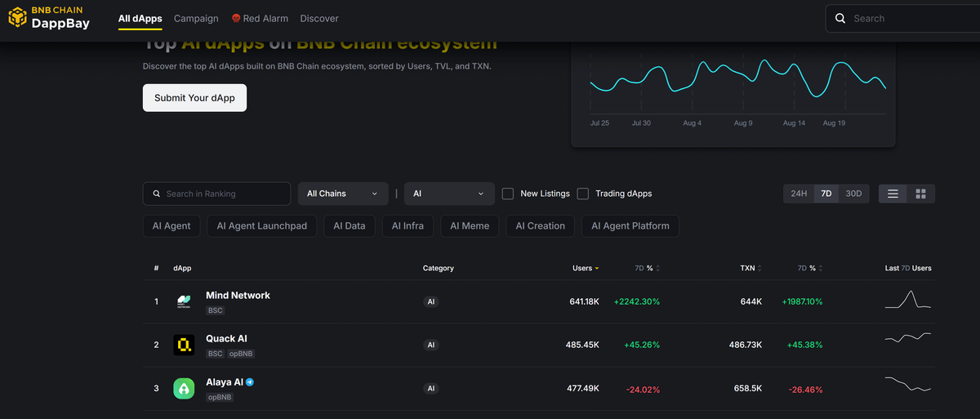Switch to list view layout icon
The width and height of the screenshot is (980, 419).
point(893,194)
